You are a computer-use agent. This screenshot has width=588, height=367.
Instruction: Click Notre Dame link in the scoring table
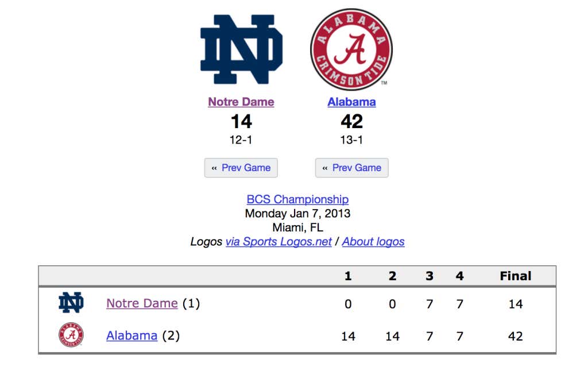coord(142,303)
